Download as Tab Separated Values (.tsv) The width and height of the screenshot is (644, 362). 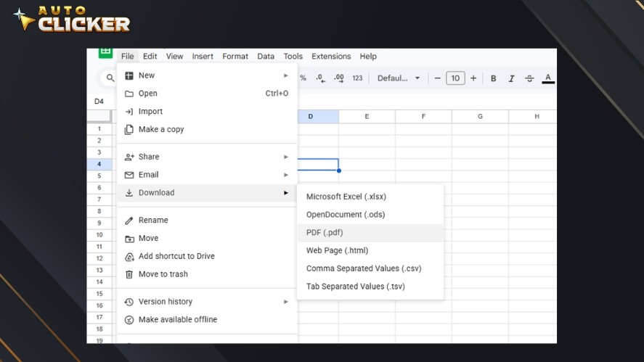370,287
